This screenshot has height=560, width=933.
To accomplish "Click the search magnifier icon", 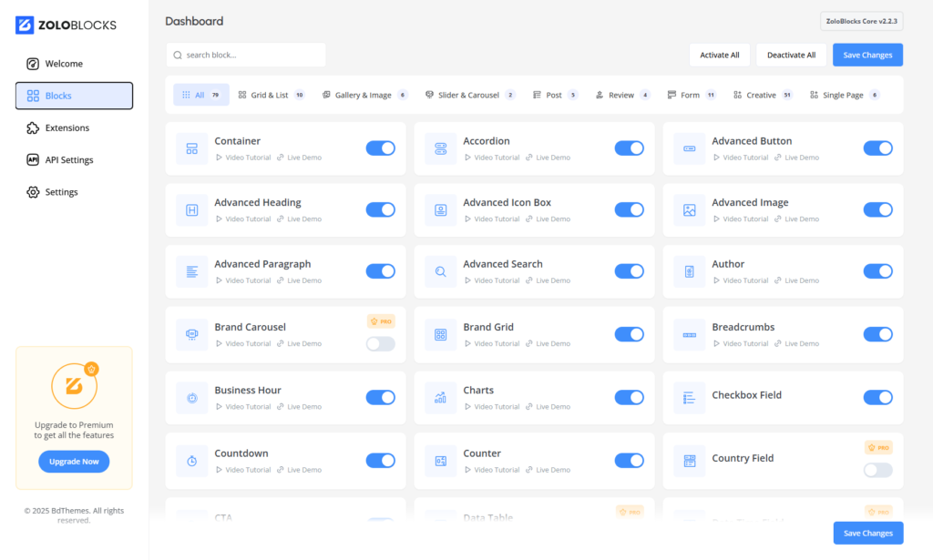I will pos(178,55).
